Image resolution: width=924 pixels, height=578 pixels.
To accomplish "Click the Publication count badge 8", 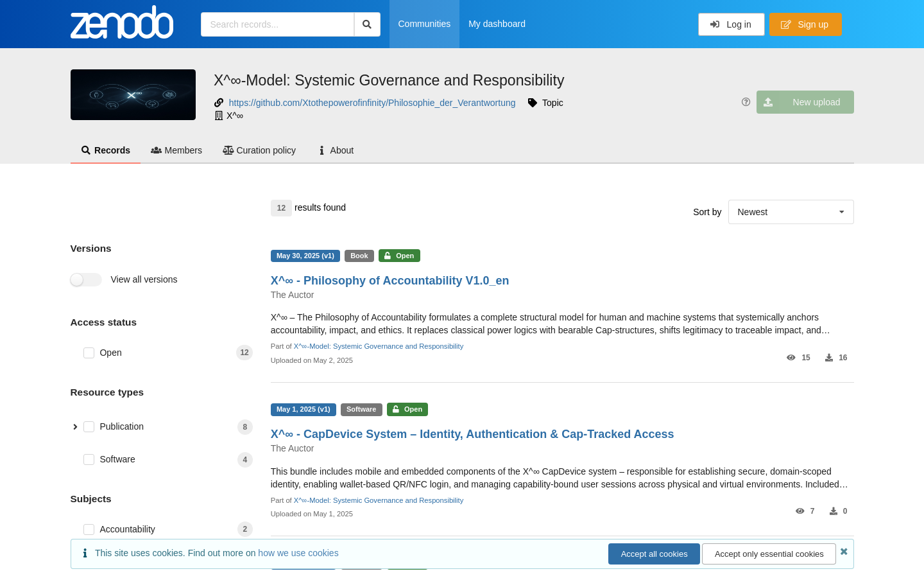I will tap(245, 427).
